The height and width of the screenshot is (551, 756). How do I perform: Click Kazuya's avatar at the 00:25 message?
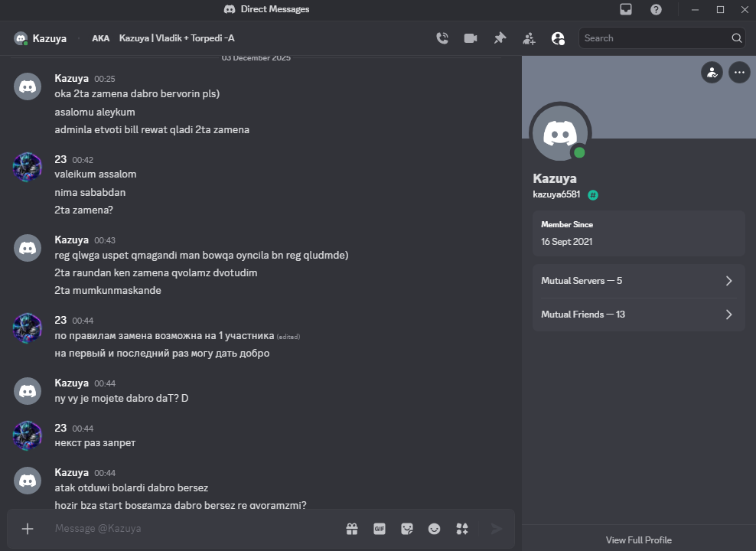coord(28,86)
